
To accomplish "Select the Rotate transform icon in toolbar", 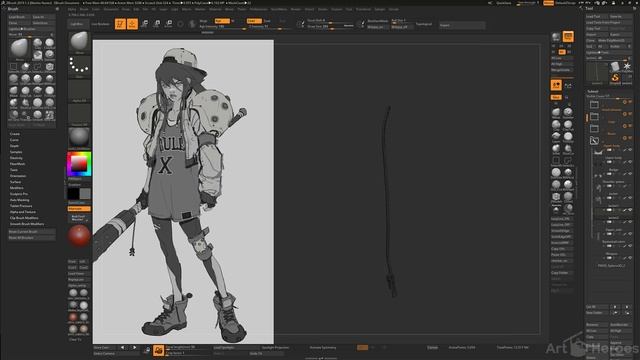I will [x=169, y=24].
